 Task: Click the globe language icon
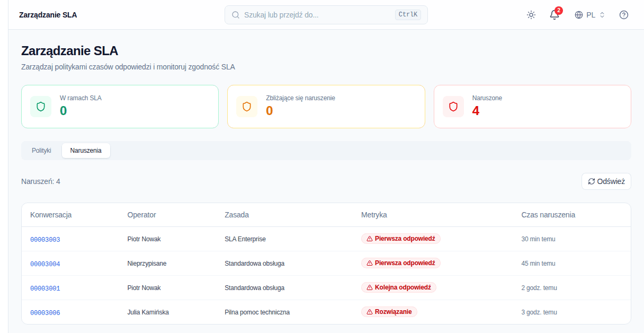[579, 15]
